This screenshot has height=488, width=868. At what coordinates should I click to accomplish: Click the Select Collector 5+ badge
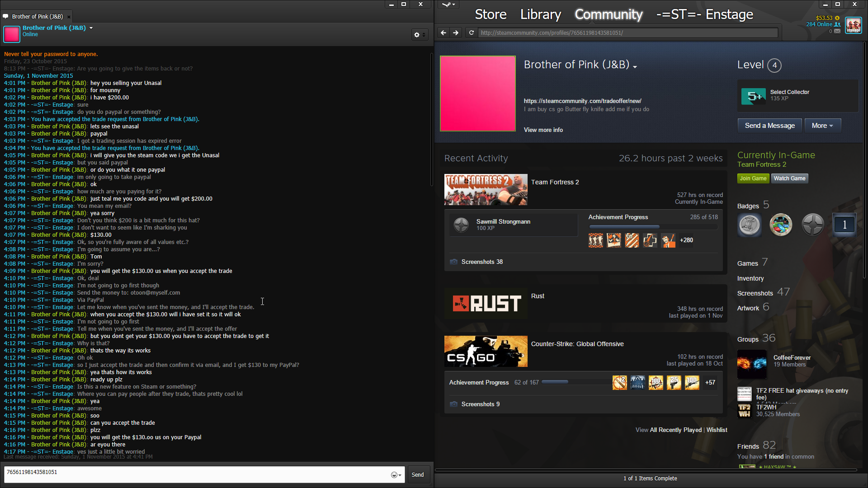(754, 96)
